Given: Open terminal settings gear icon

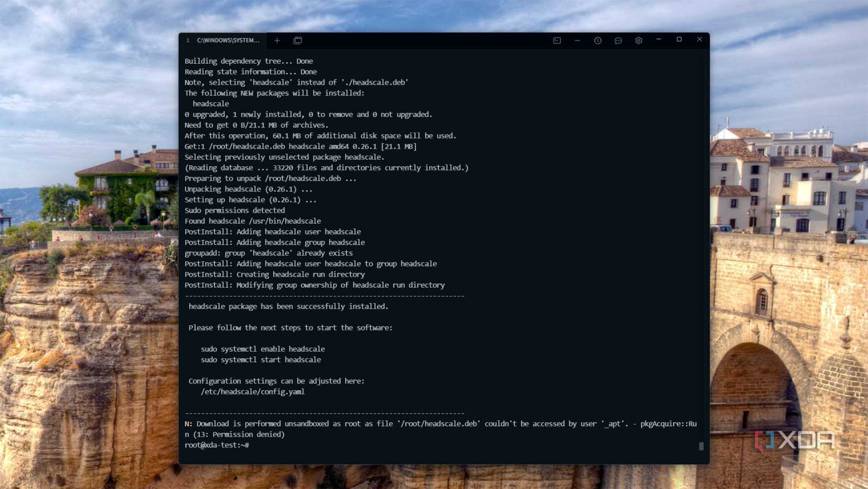Looking at the screenshot, I should 639,41.
